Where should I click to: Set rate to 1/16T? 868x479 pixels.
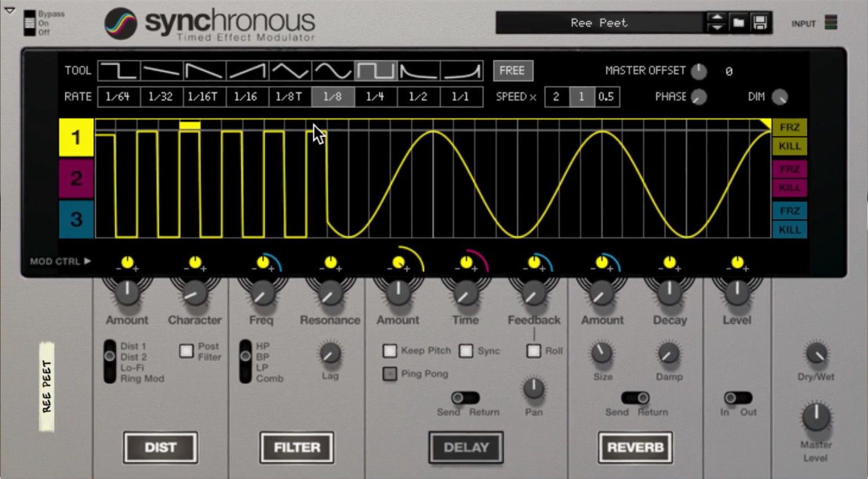pos(204,97)
